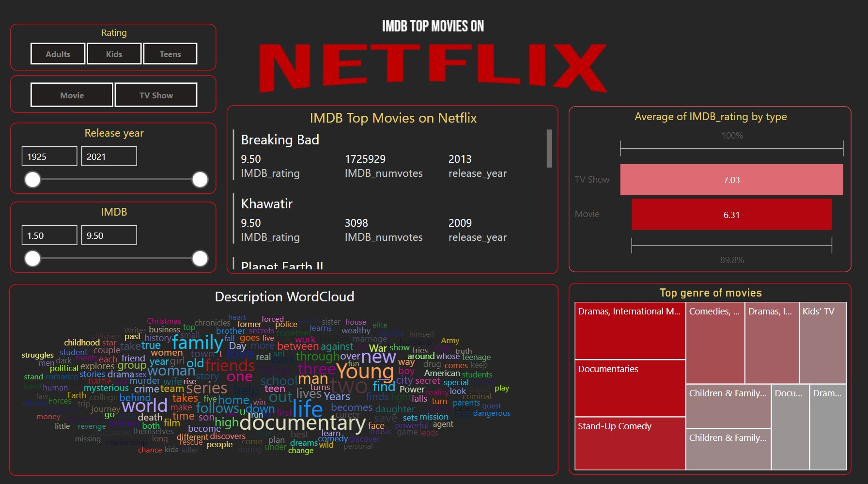
Task: Click the word "Christmas" in the word cloud
Action: click(x=164, y=321)
